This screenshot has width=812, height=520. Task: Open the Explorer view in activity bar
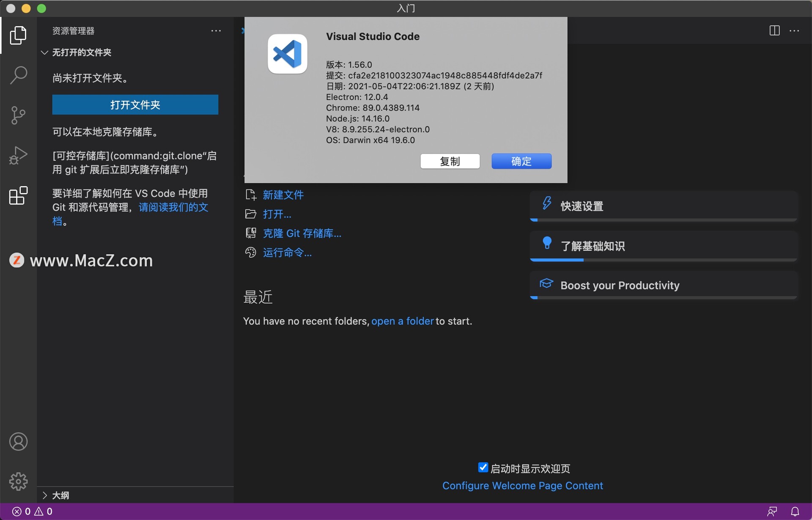click(18, 35)
